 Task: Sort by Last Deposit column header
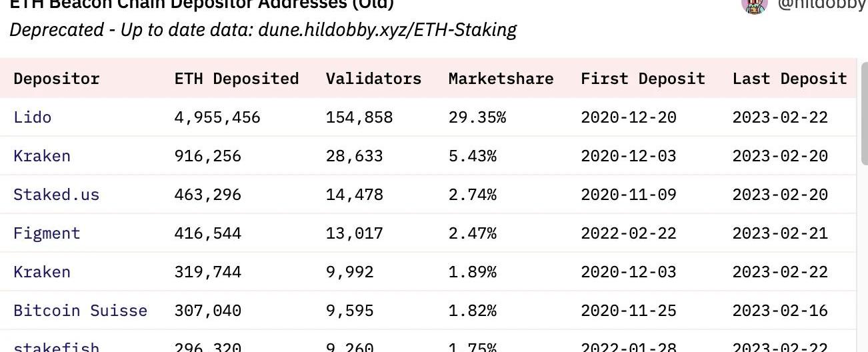tap(789, 79)
